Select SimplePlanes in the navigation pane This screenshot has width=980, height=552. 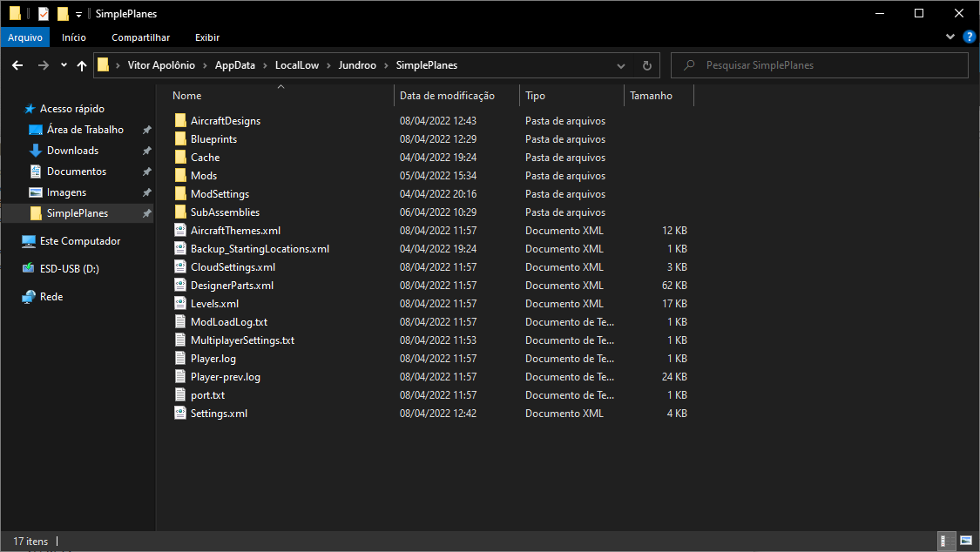pos(78,213)
